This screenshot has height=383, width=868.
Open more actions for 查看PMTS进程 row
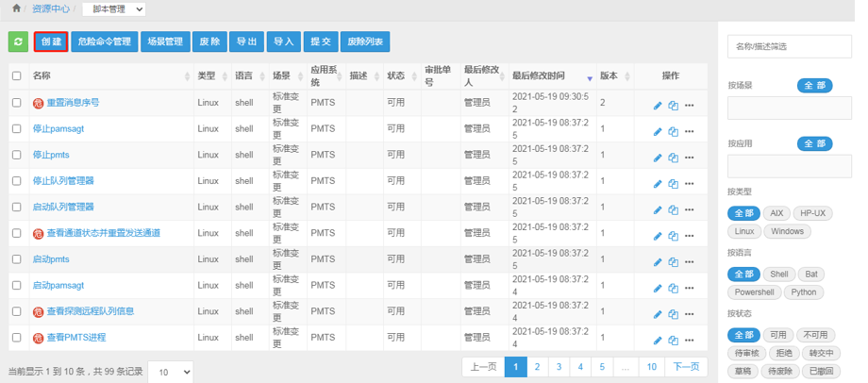pyautogui.click(x=689, y=341)
